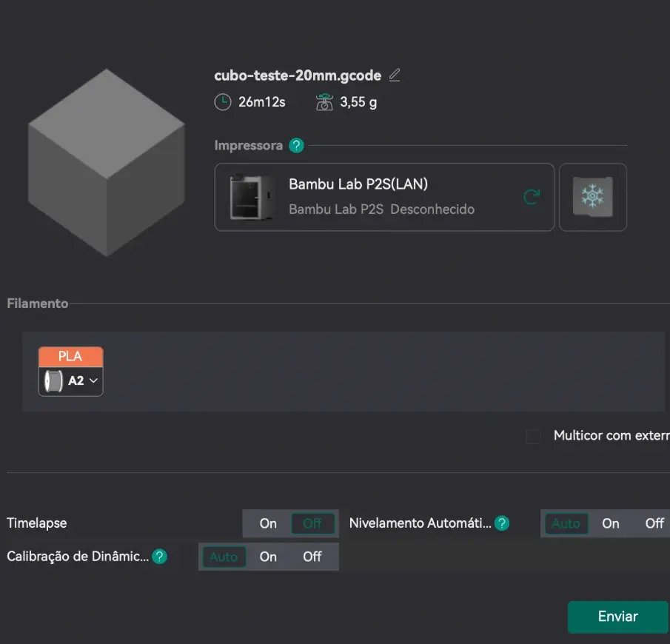This screenshot has height=644, width=670.
Task: Enable the Multicor com extern checkbox
Action: [533, 436]
